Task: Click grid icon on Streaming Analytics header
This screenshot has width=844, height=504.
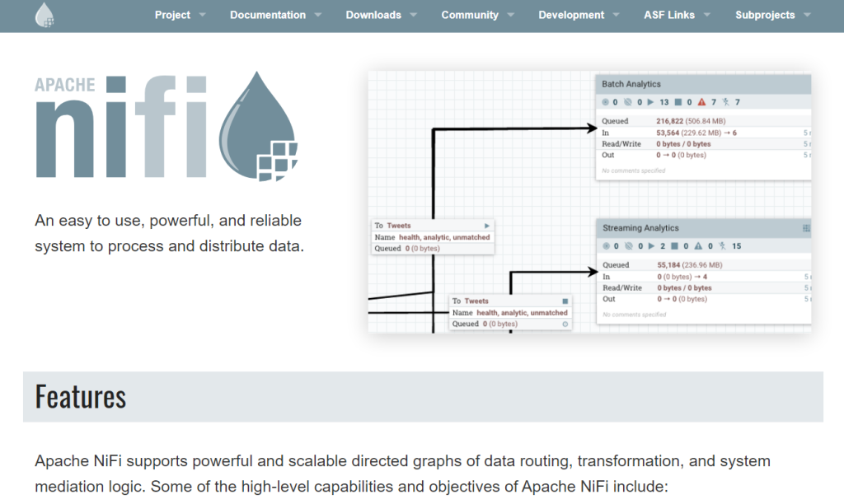Action: coord(806,228)
